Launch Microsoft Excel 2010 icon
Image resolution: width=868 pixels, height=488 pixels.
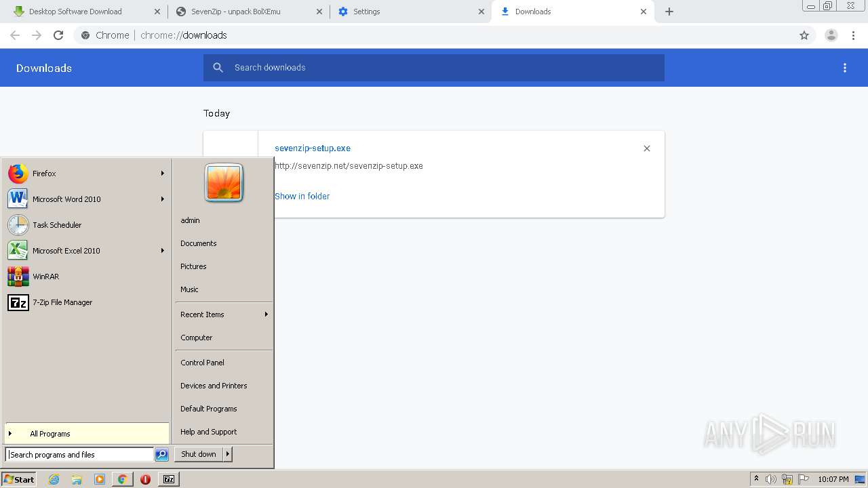18,251
